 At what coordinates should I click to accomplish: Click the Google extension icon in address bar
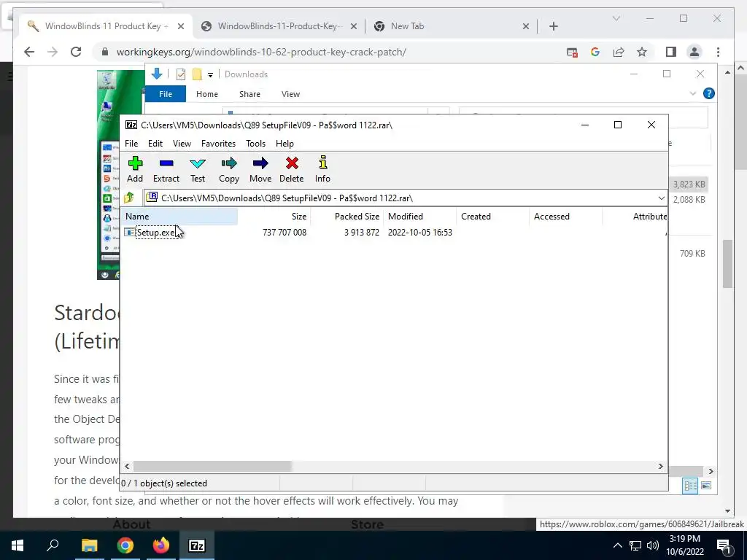[x=595, y=52]
